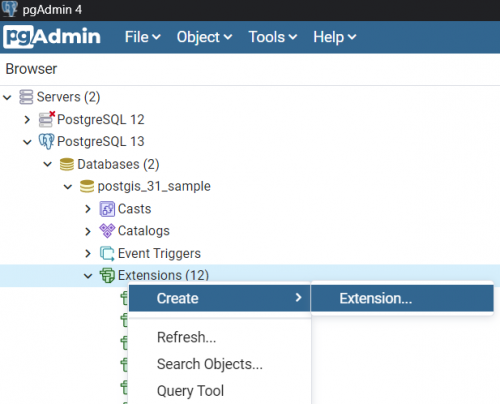Select the Extensions (12) tree label
This screenshot has width=500, height=404.
coord(163,276)
